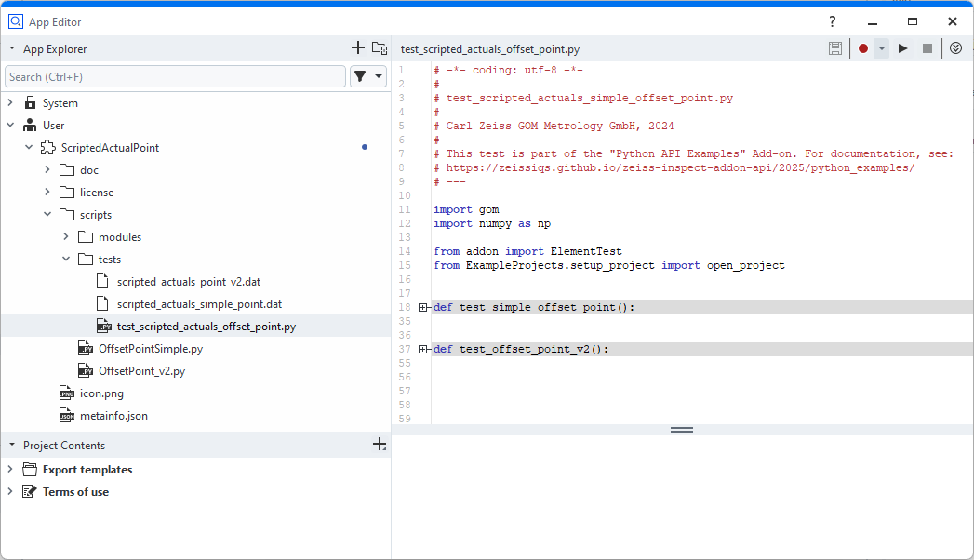Expand the modules folder
This screenshot has width=974, height=560.
pos(66,237)
